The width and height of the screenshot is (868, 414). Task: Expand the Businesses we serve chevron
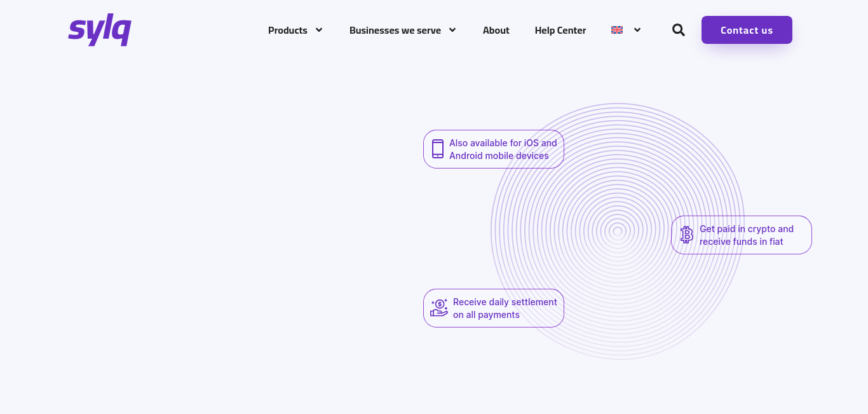pos(452,30)
